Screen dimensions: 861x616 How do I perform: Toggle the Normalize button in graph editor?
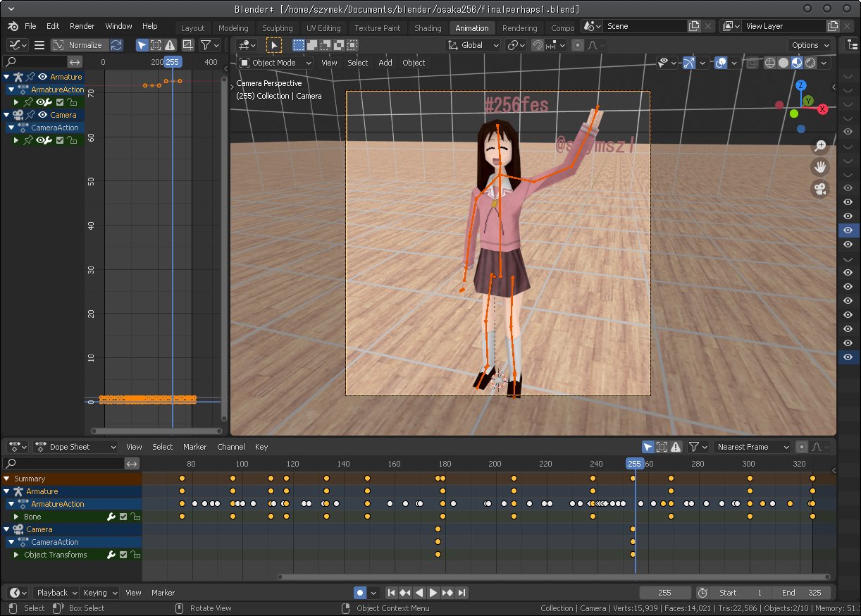point(78,45)
